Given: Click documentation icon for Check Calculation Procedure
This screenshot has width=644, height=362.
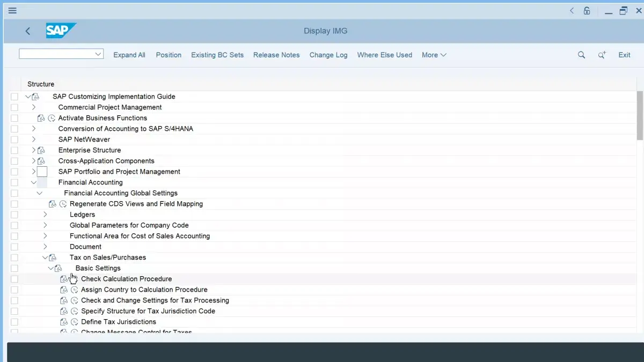Looking at the screenshot, I should [x=64, y=279].
